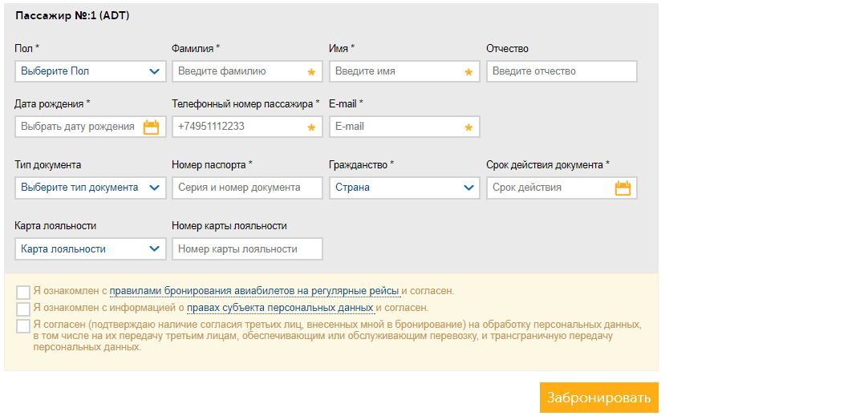The width and height of the screenshot is (868, 416).
Task: Expand the 'Карта лояльности' dropdown
Action: (x=91, y=249)
